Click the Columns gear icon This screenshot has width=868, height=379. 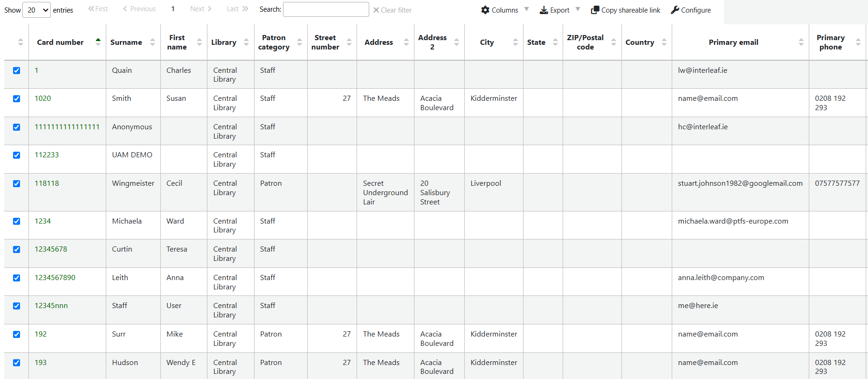point(485,10)
